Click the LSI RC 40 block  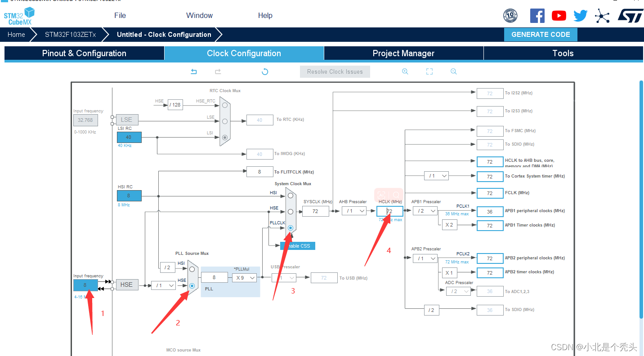[x=129, y=137]
